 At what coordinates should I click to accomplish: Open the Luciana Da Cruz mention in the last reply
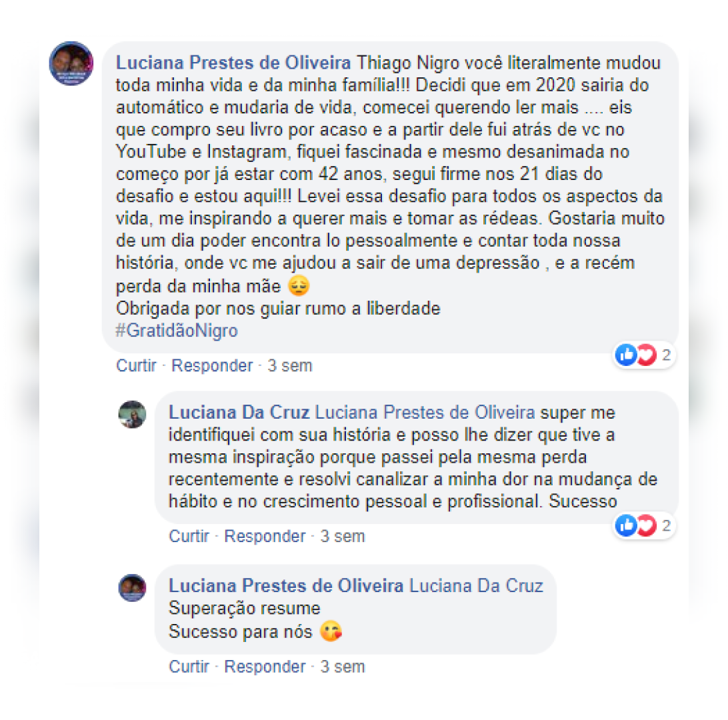click(x=476, y=586)
